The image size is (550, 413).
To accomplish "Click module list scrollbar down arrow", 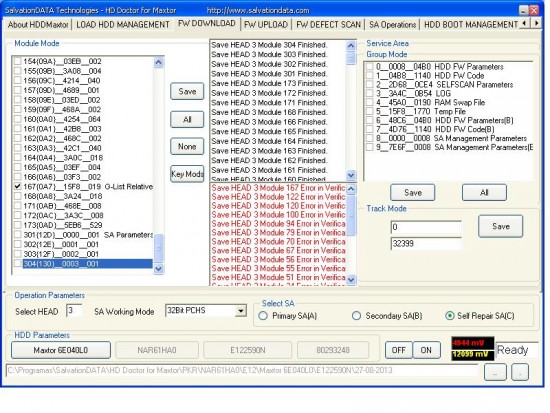I will (x=159, y=268).
